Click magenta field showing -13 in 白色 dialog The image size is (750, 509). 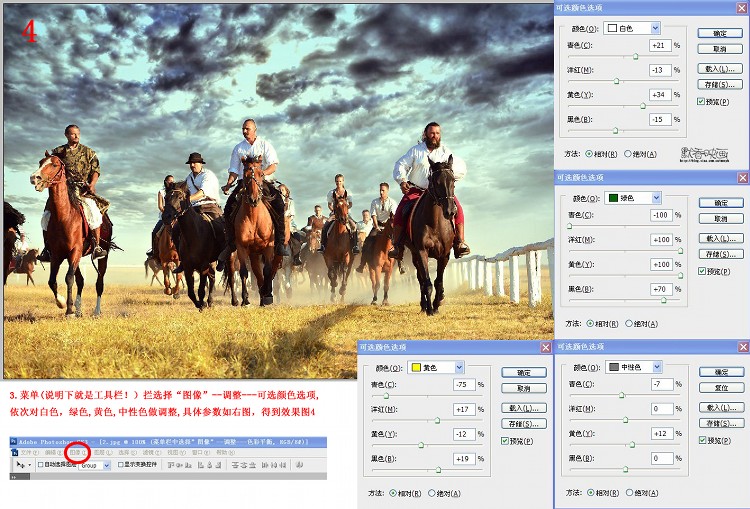tap(660, 70)
